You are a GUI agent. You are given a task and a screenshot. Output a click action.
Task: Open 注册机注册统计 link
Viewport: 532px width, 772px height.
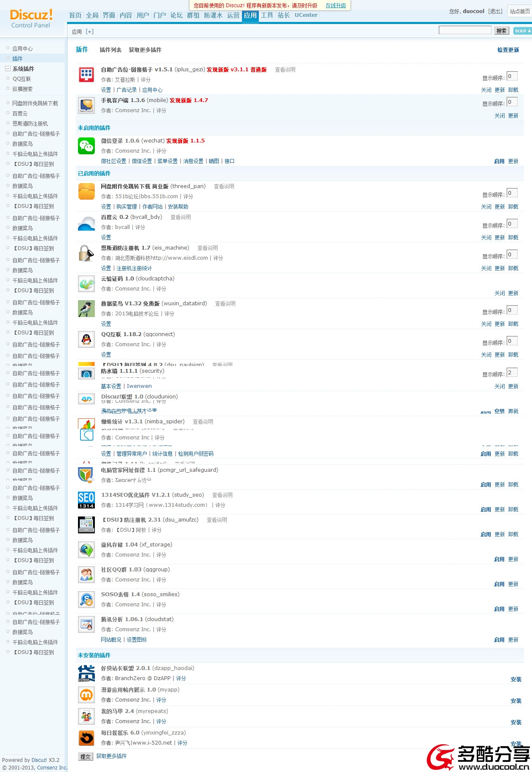(134, 268)
